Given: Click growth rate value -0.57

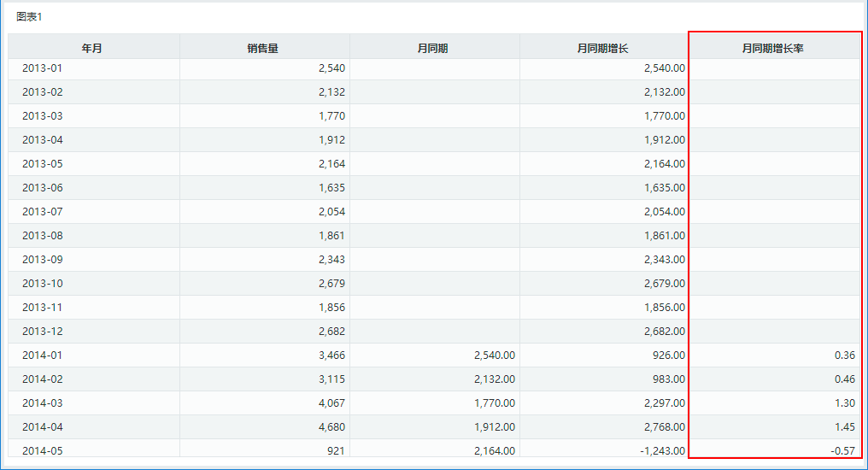Looking at the screenshot, I should click(x=842, y=450).
